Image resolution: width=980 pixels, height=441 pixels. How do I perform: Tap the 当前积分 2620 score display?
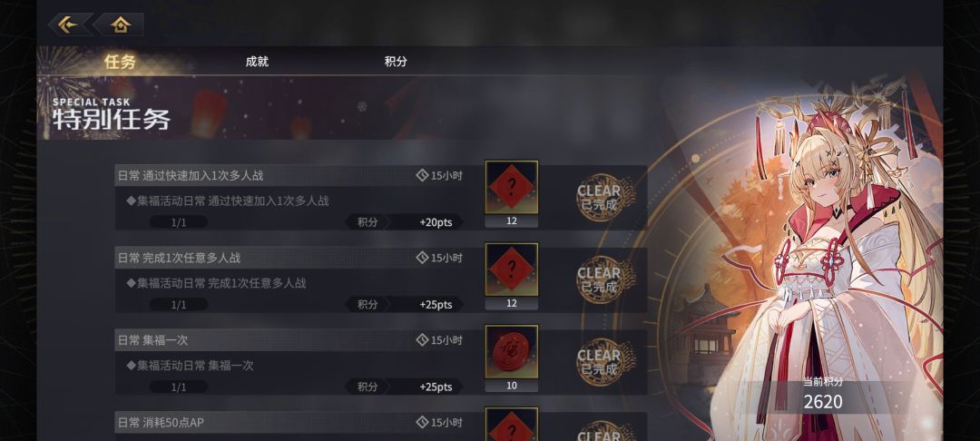point(822,396)
